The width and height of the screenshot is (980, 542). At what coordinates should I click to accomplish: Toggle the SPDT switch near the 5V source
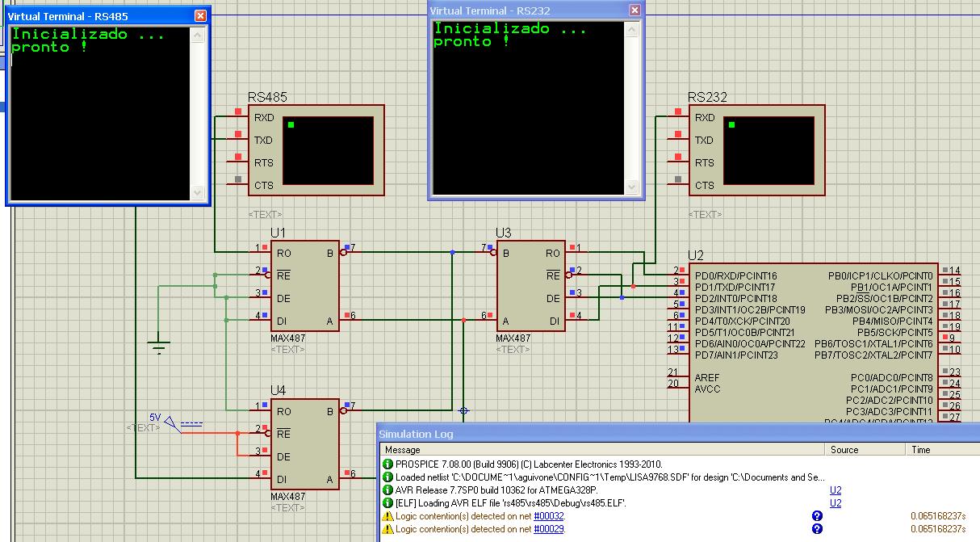[170, 421]
